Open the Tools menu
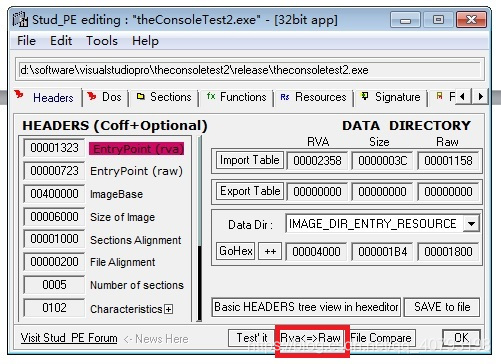Viewport: 501px width, 364px height. point(102,41)
